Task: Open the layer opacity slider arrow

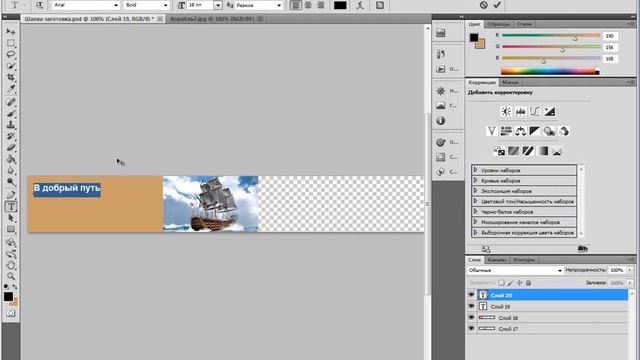Action: [x=630, y=270]
